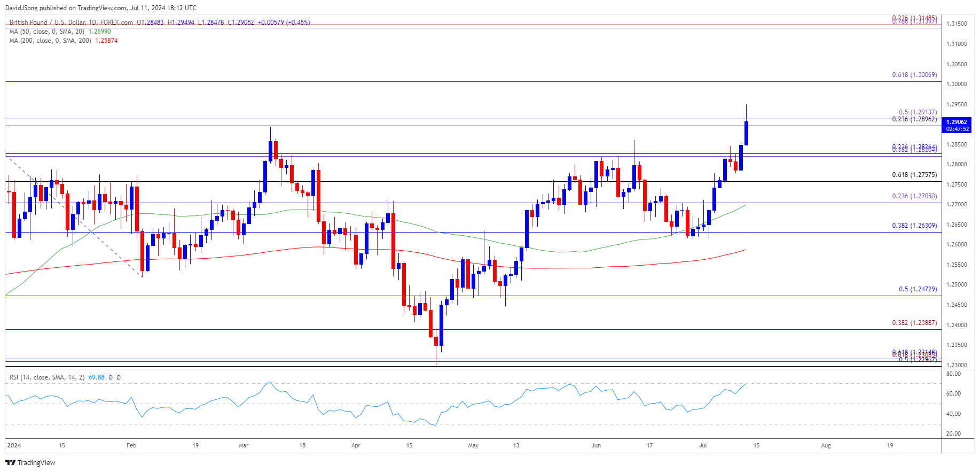This screenshot has width=980, height=472.
Task: Click the 2024 label on date axis
Action: [x=14, y=445]
